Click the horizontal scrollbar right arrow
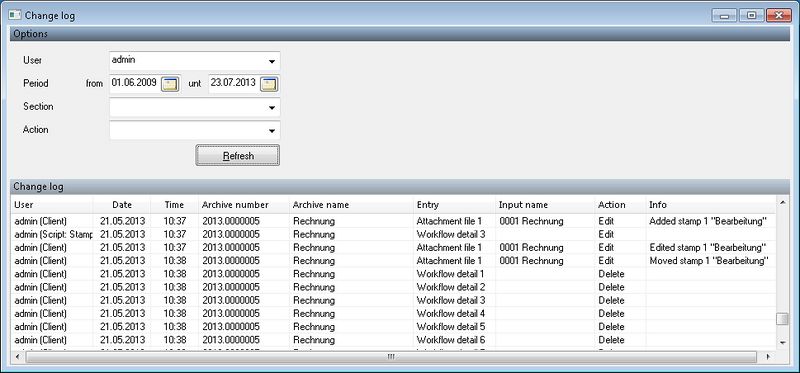Screen dimensions: 800x373 pyautogui.click(x=768, y=356)
